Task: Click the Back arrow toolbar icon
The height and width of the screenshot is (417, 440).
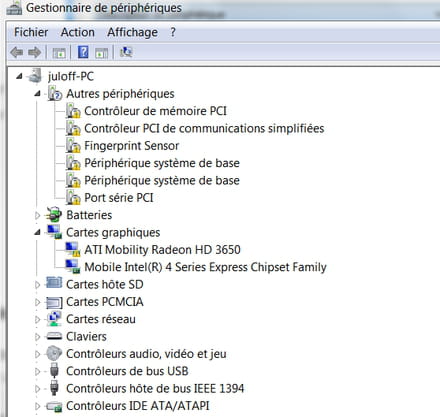Action: click(17, 52)
